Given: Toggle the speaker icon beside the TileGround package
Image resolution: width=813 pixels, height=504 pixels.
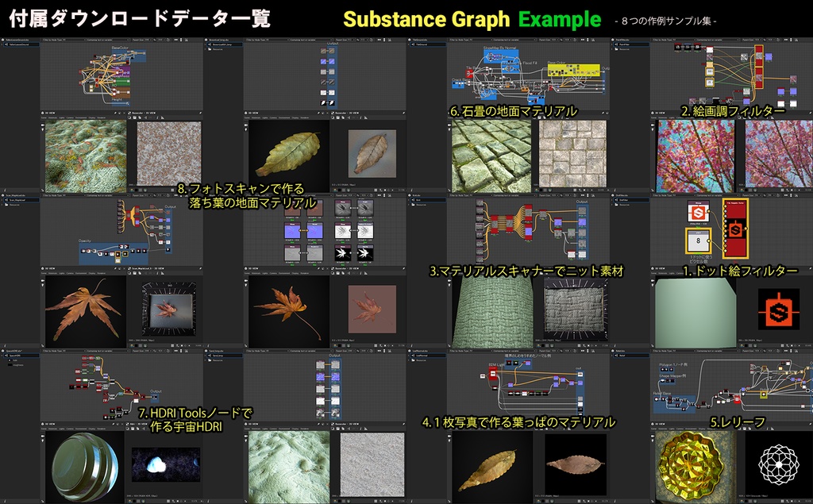Looking at the screenshot, I should pyautogui.click(x=412, y=44).
